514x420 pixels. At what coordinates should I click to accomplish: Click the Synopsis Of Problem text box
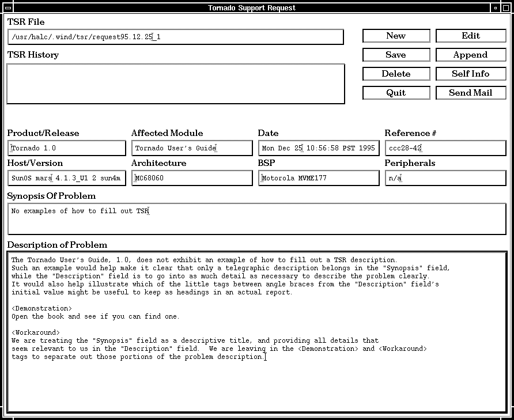tap(256, 219)
